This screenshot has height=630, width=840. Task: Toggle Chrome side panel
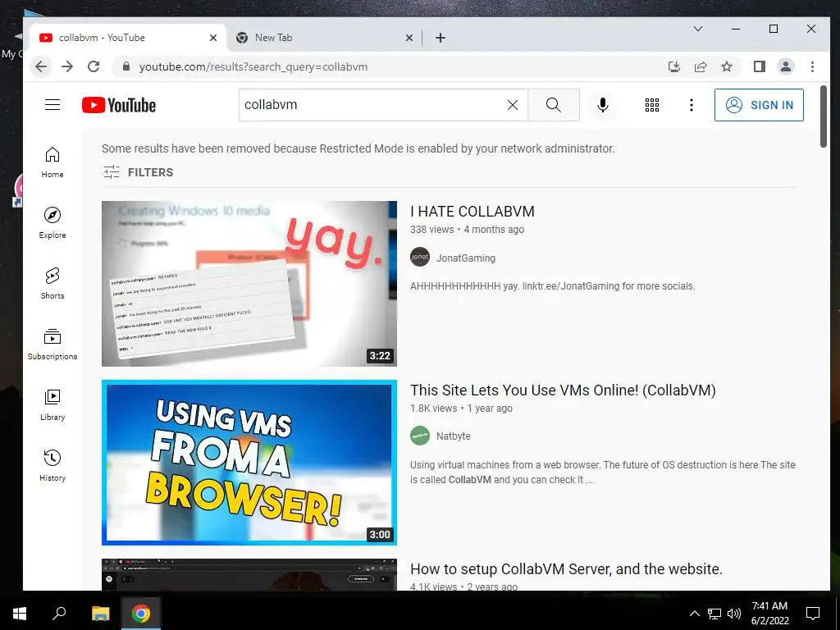click(x=759, y=66)
